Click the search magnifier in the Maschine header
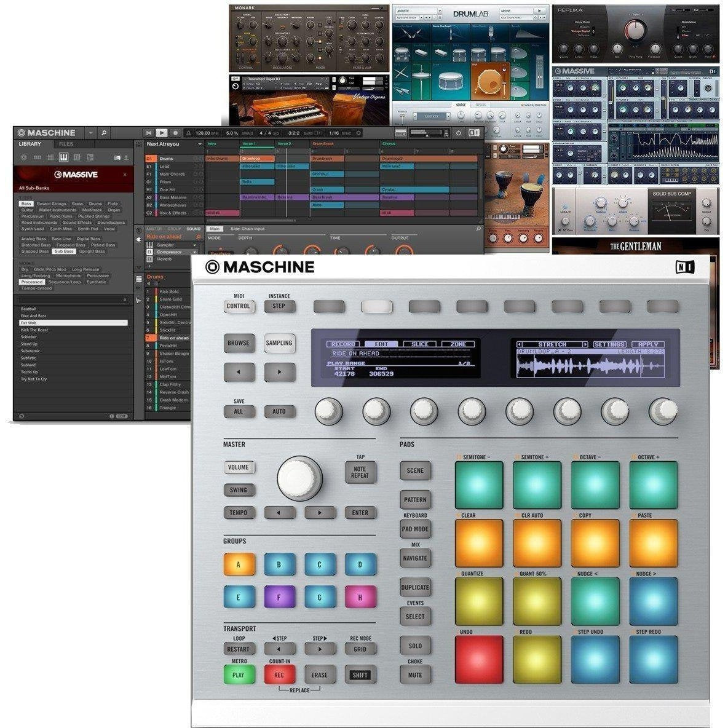This screenshot has height=728, width=728. point(105,133)
